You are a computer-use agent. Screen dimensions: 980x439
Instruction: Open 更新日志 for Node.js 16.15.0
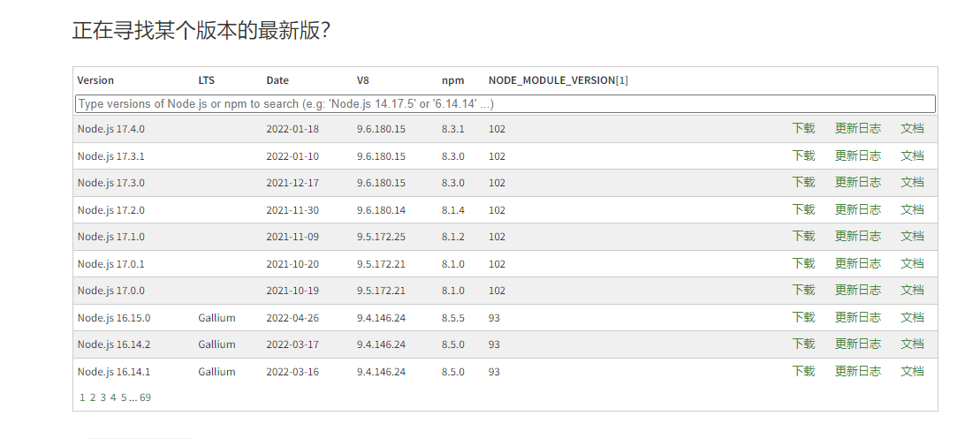(857, 317)
